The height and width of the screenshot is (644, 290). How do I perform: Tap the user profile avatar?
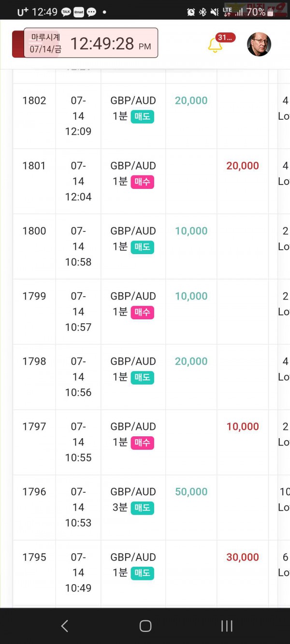259,44
